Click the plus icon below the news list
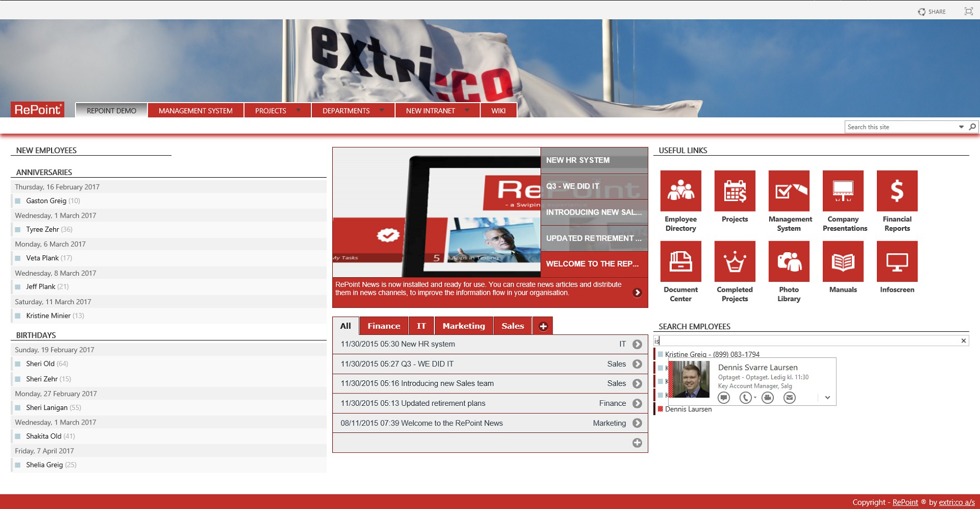 pyautogui.click(x=637, y=443)
